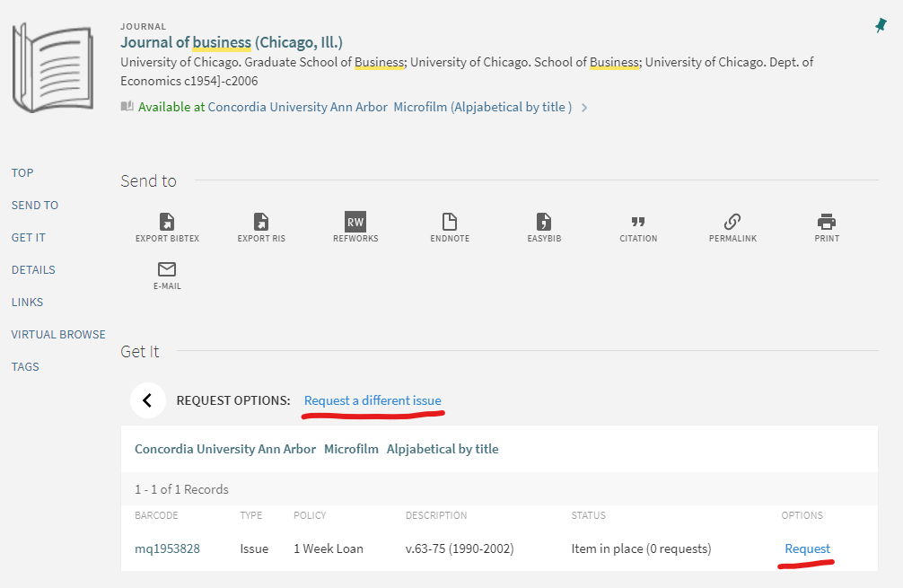The image size is (903, 588).
Task: Jump to Get It section
Action: (x=28, y=237)
